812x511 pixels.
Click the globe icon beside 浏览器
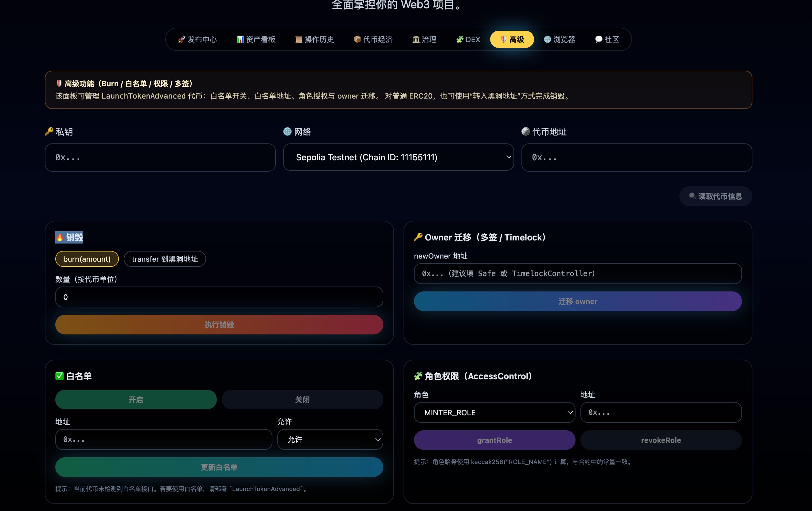pos(547,40)
